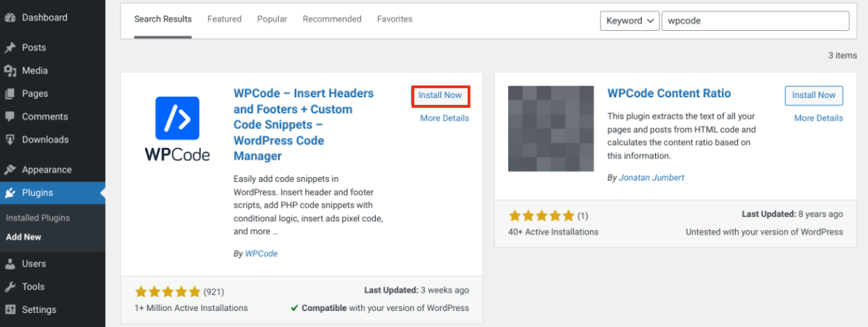Click '40+ Active Installations' text
Image resolution: width=868 pixels, height=327 pixels.
[x=554, y=232]
